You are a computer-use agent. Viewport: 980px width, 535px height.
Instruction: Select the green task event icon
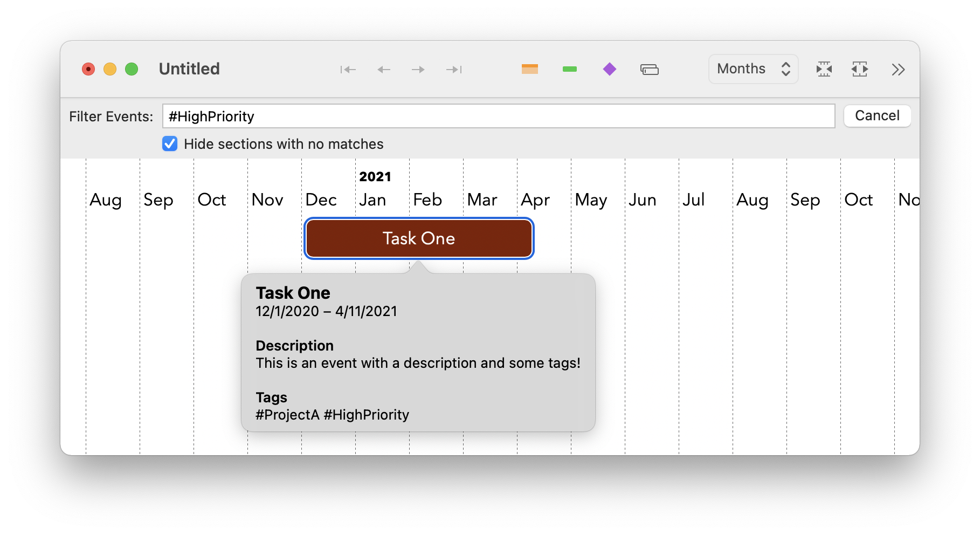tap(569, 69)
